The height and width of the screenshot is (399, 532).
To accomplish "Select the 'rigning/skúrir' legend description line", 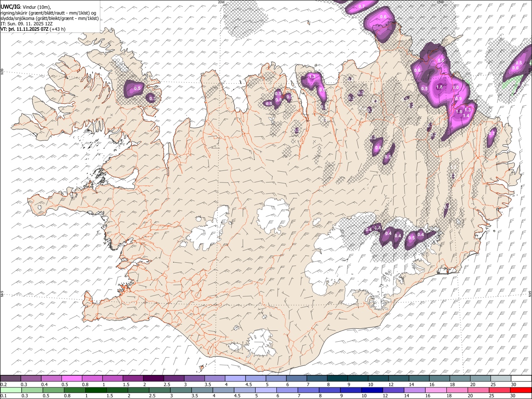I will 48,13.
